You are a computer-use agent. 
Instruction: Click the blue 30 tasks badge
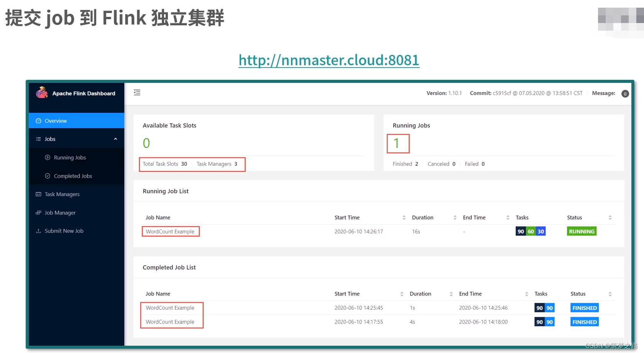coord(540,231)
